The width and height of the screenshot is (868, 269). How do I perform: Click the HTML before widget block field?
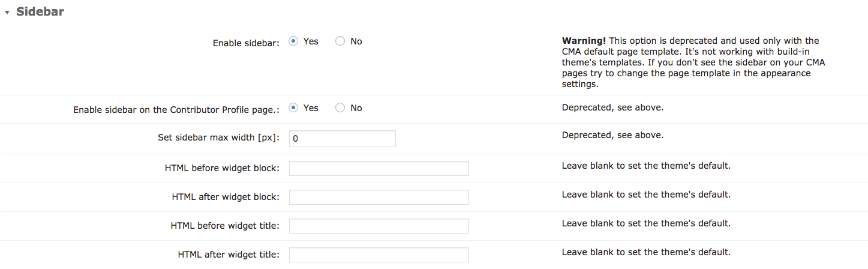[x=379, y=168]
